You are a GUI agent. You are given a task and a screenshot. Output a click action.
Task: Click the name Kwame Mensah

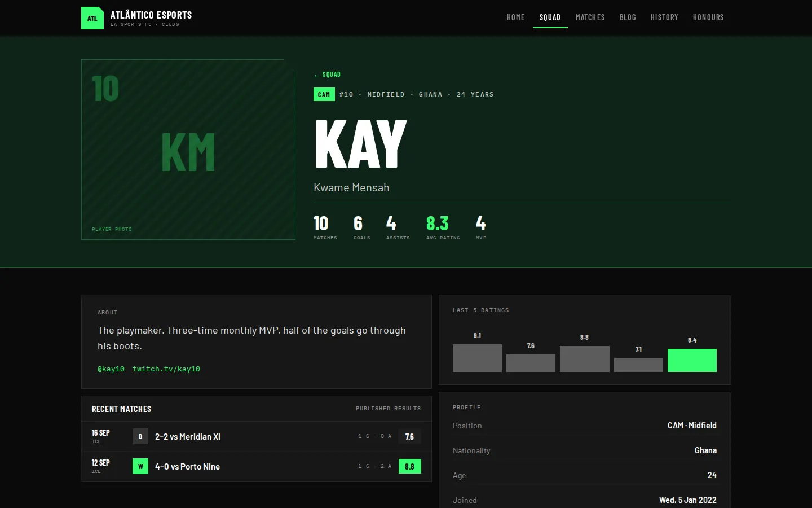coord(351,187)
